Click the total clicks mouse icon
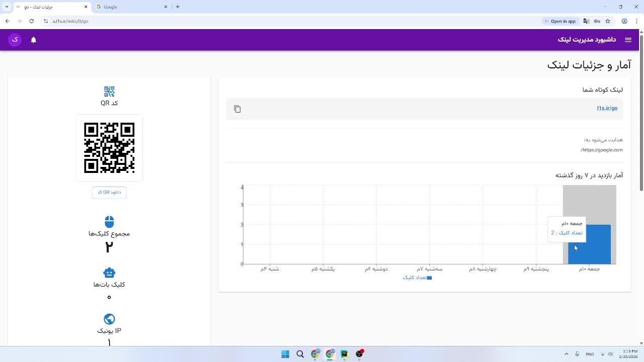 [109, 222]
